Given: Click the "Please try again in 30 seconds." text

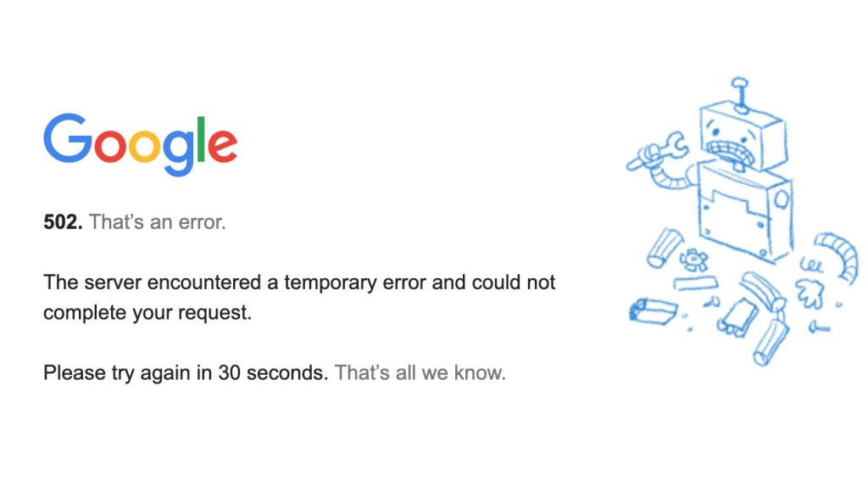Looking at the screenshot, I should pos(185,372).
